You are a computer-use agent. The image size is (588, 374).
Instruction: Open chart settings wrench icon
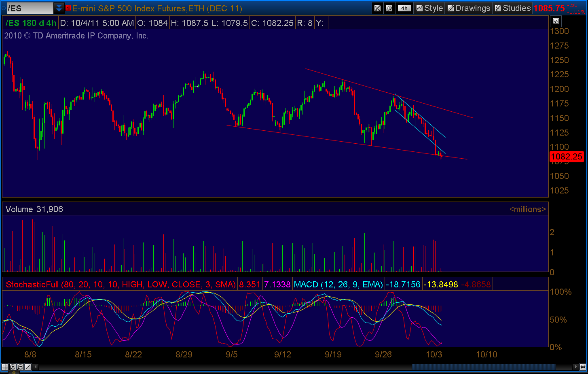pos(389,8)
